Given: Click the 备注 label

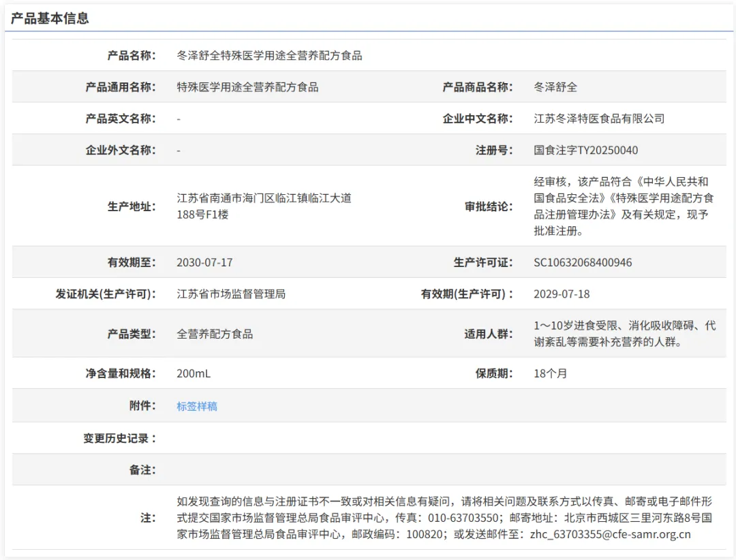Looking at the screenshot, I should click(142, 469).
